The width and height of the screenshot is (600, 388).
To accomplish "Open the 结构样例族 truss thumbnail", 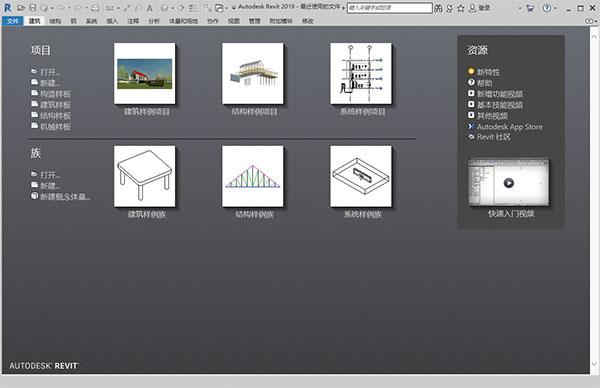I will point(253,176).
